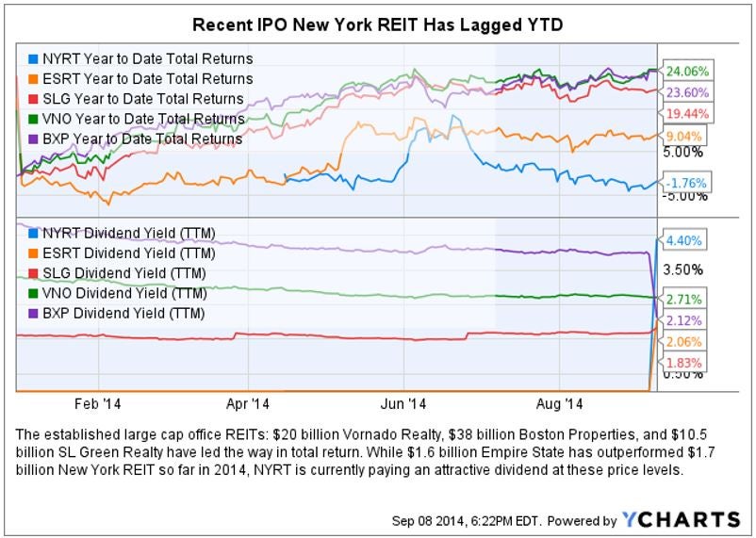Viewport: 756px width, 538px height.
Task: Click the 4.40% NYRT yield value label
Action: [683, 240]
